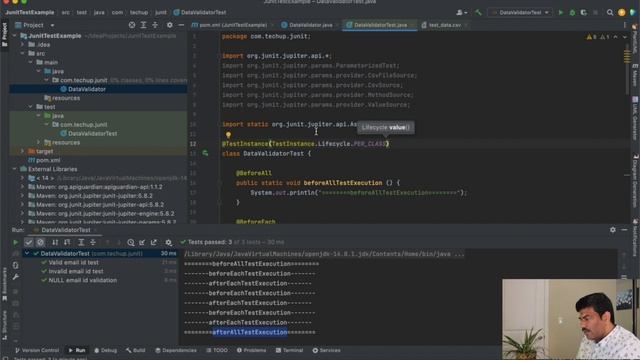
Task: Select DataValidatorTest.java editor tab
Action: 380,25
